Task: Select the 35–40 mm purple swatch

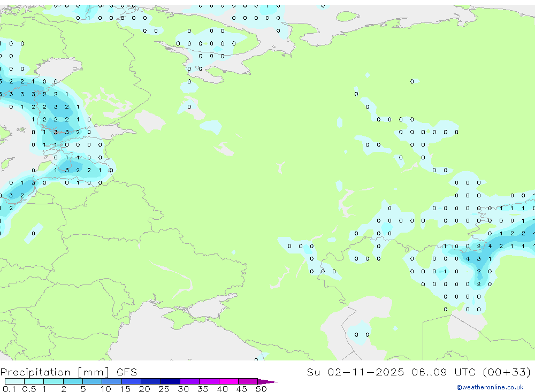Action: [209, 381]
